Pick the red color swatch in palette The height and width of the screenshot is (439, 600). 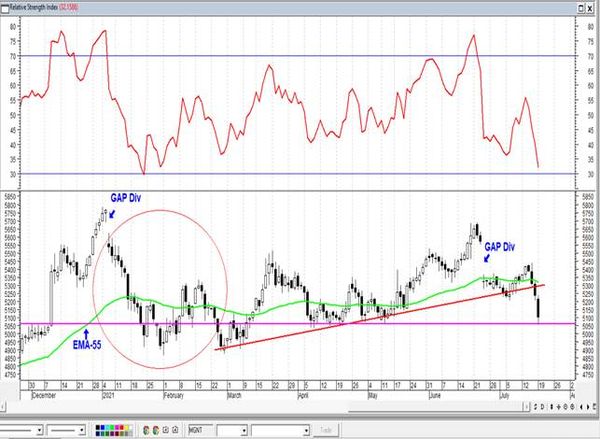click(x=121, y=428)
